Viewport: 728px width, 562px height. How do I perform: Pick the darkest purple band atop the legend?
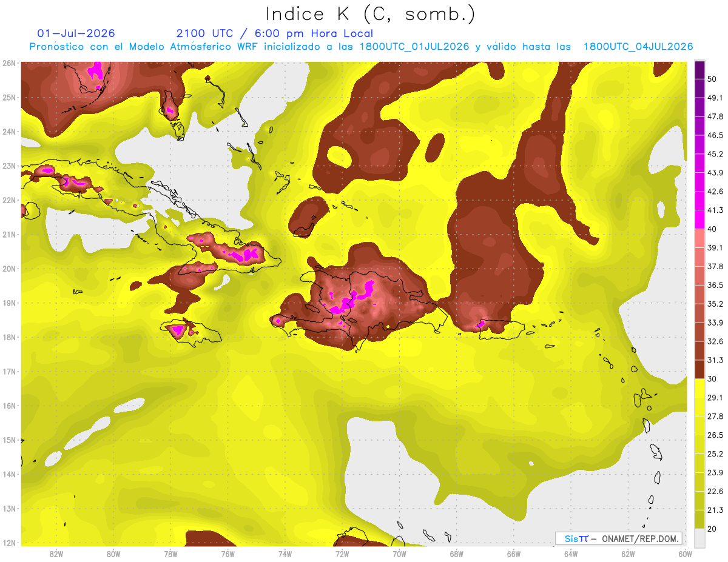point(699,70)
